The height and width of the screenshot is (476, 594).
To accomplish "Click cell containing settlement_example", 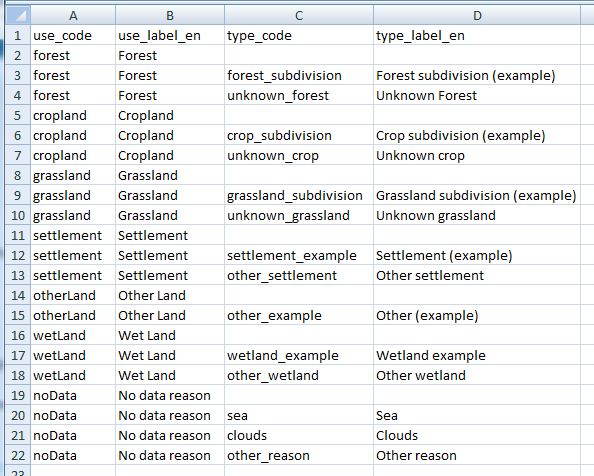I will (x=299, y=255).
